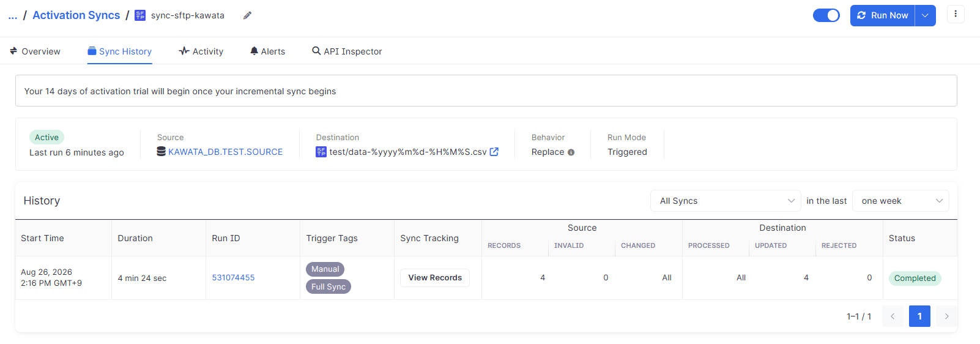Open the KAWATA_DB.TEST.SOURCE source link
The image size is (980, 344).
(225, 152)
